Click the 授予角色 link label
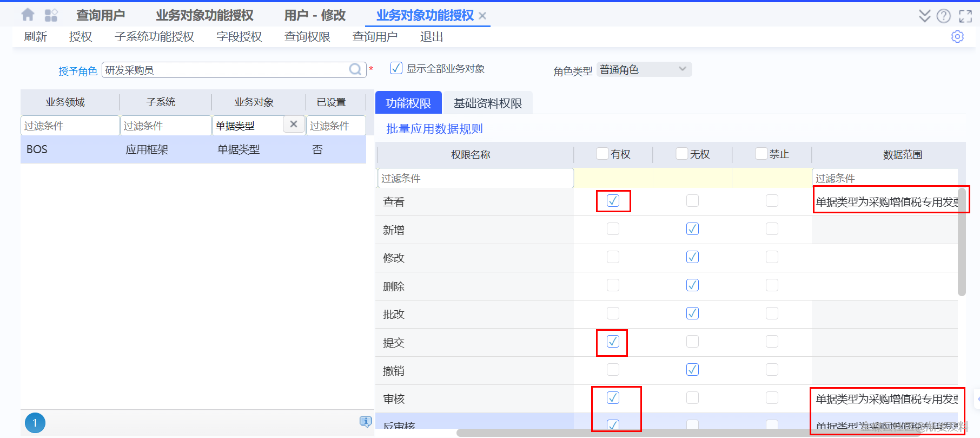The image size is (980, 438). (78, 71)
